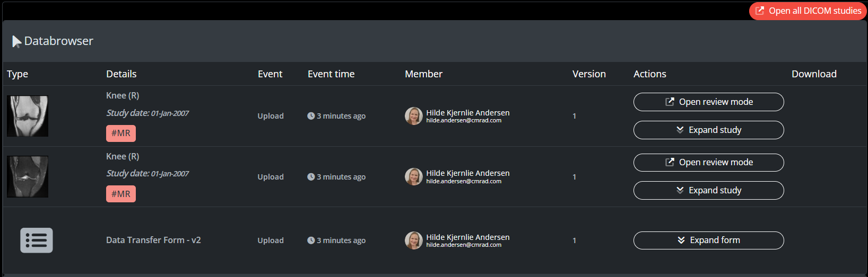Open Data Transfer Form - v2 details text

click(153, 240)
